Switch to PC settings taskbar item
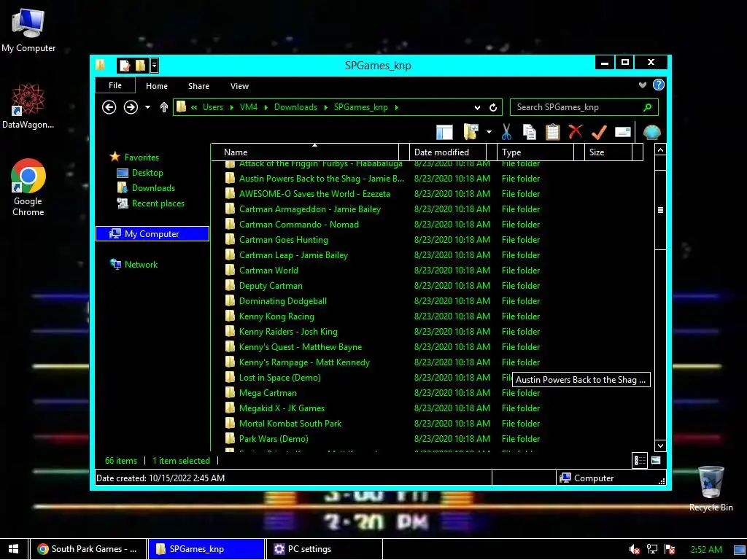Viewport: 747px width, 560px height. [x=323, y=549]
